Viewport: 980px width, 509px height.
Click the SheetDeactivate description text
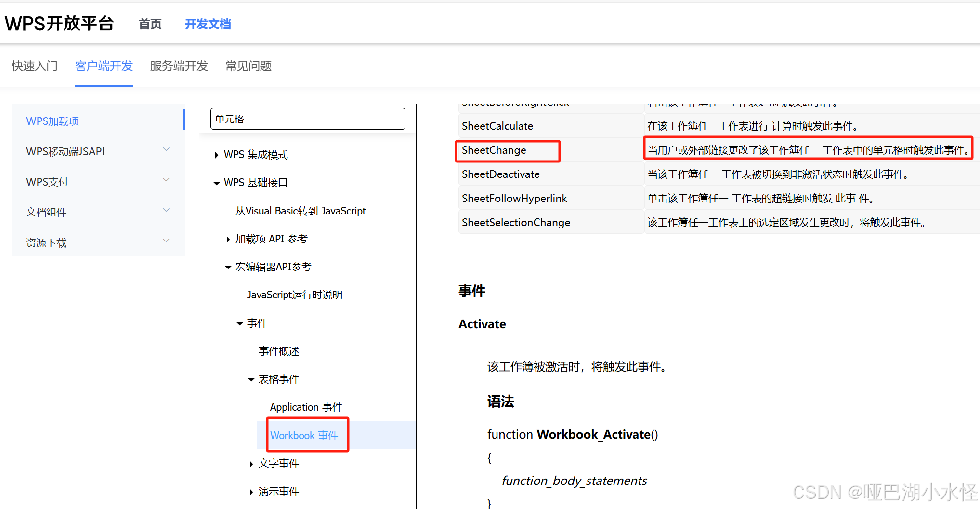pyautogui.click(x=778, y=174)
